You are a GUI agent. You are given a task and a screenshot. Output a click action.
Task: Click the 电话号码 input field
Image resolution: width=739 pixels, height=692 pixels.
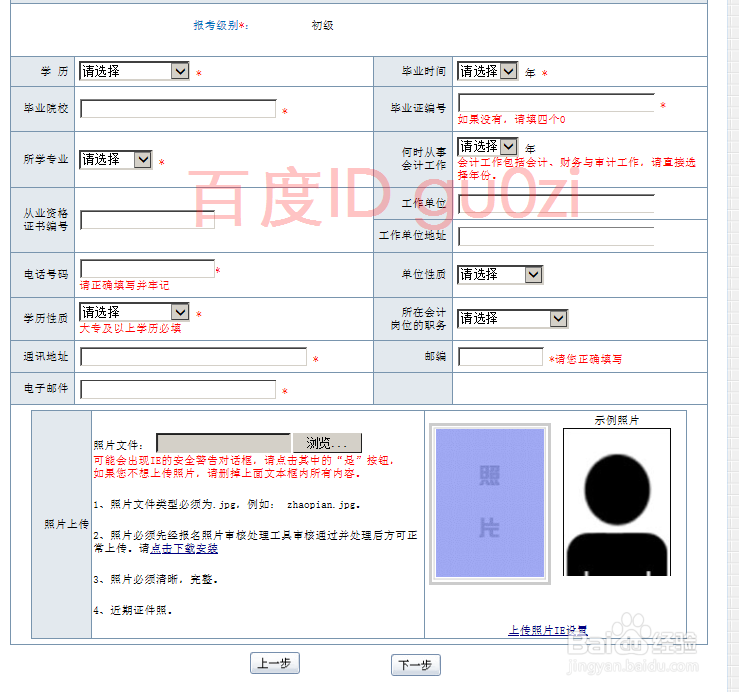[148, 269]
